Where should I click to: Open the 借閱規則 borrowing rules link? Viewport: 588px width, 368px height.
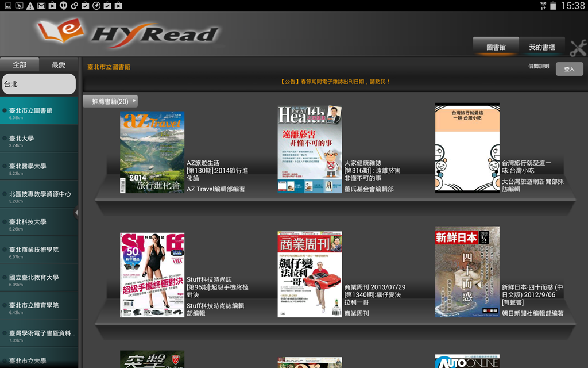pos(539,67)
